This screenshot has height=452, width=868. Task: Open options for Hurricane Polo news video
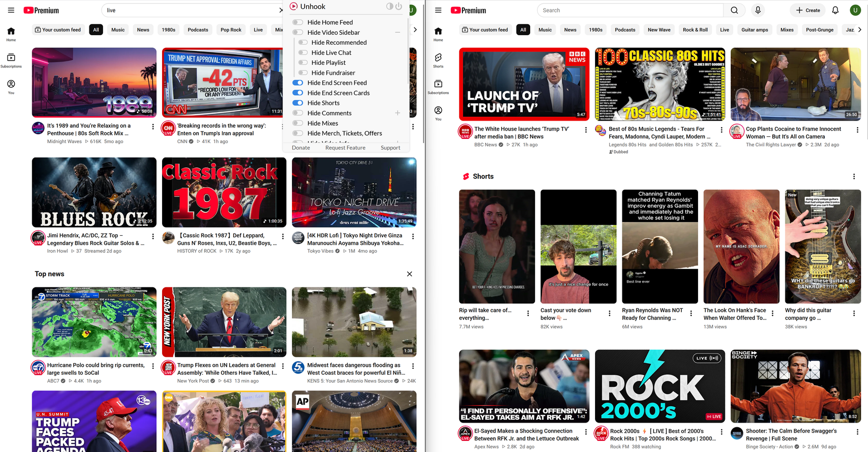(x=153, y=366)
